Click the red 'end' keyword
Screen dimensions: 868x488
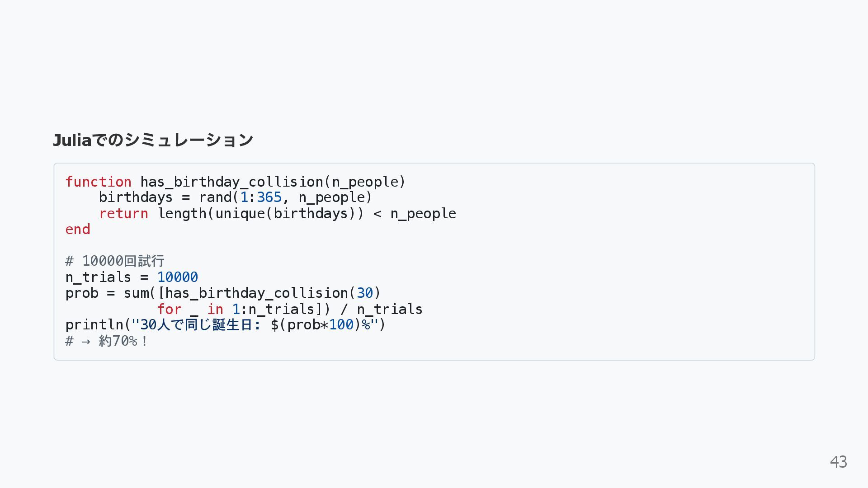[x=78, y=230]
